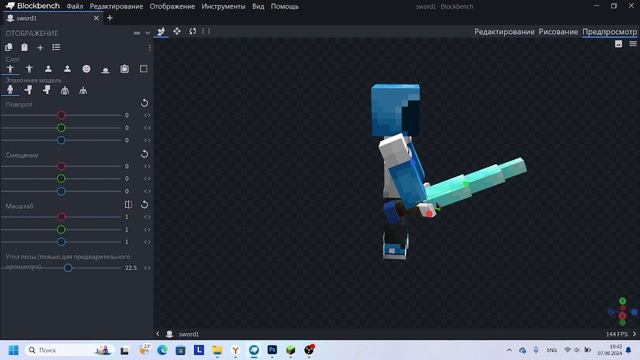Open the apply preset list
The image size is (640, 360).
click(56, 47)
